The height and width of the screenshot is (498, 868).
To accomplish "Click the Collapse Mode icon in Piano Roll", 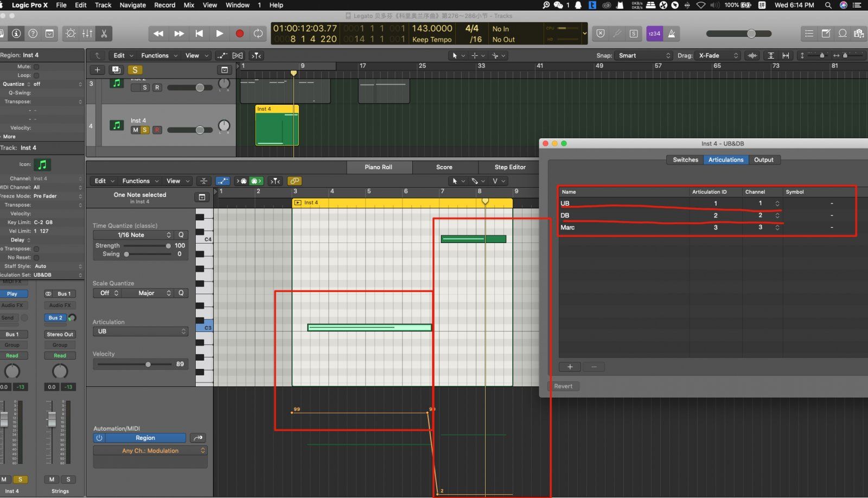I will (x=203, y=181).
